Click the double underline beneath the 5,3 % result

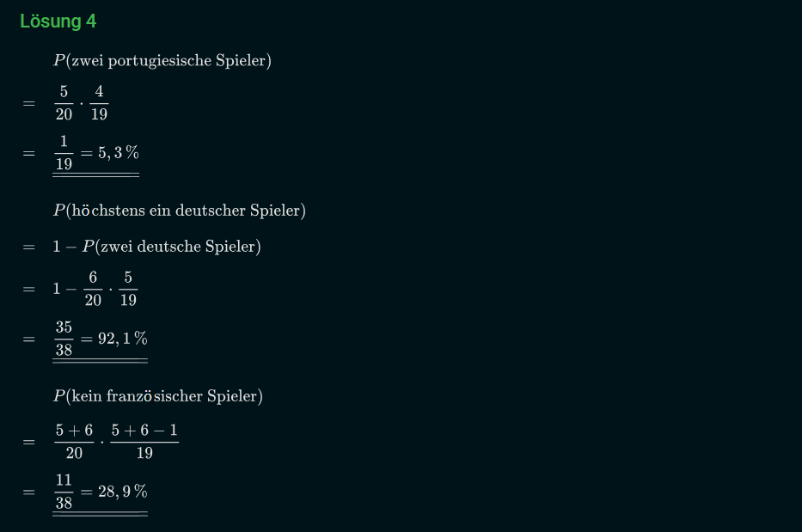pyautogui.click(x=95, y=174)
